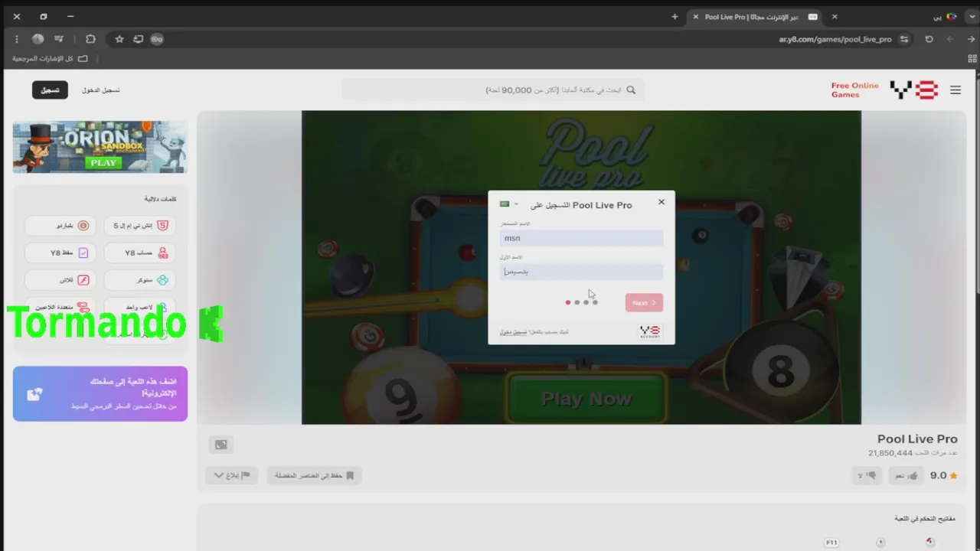
Task: Select the Y8 save tag
Action: point(60,253)
